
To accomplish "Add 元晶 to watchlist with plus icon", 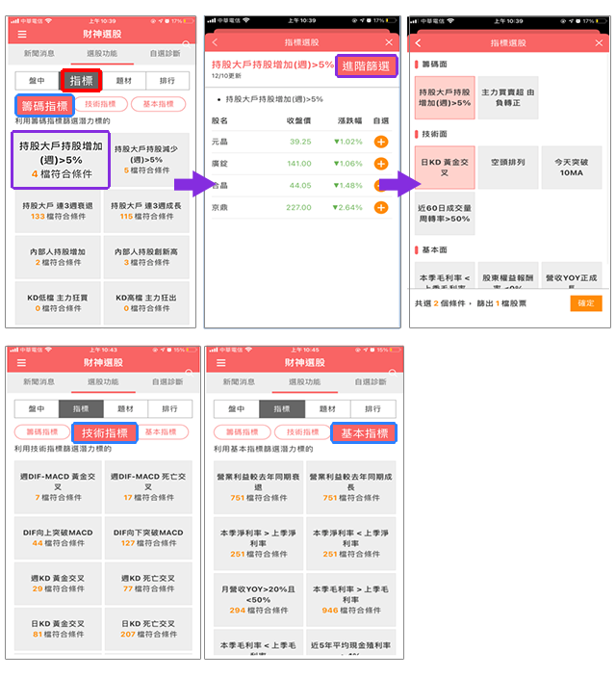I will pyautogui.click(x=381, y=142).
